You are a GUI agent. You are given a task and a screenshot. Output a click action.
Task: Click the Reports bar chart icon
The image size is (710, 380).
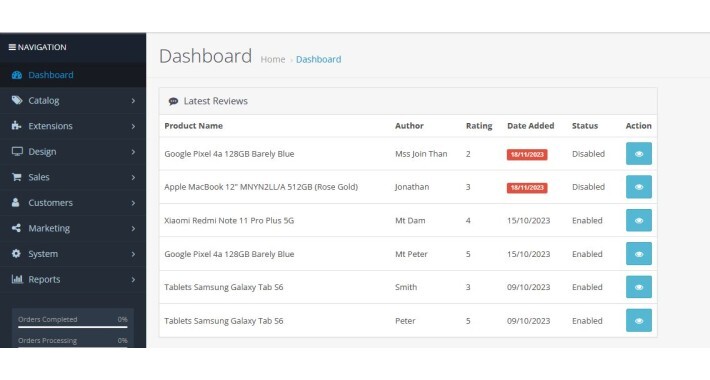click(x=17, y=279)
